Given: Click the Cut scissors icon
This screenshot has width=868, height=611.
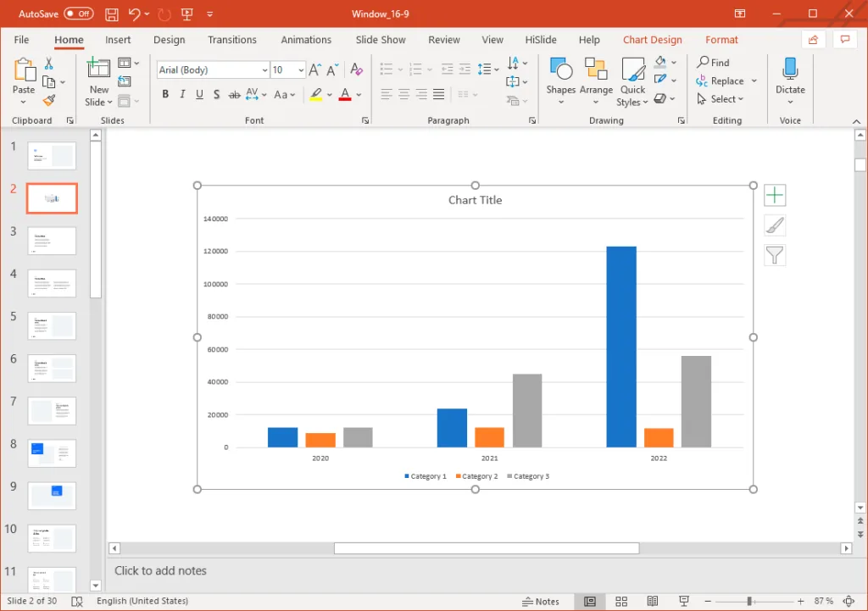Looking at the screenshot, I should click(48, 63).
